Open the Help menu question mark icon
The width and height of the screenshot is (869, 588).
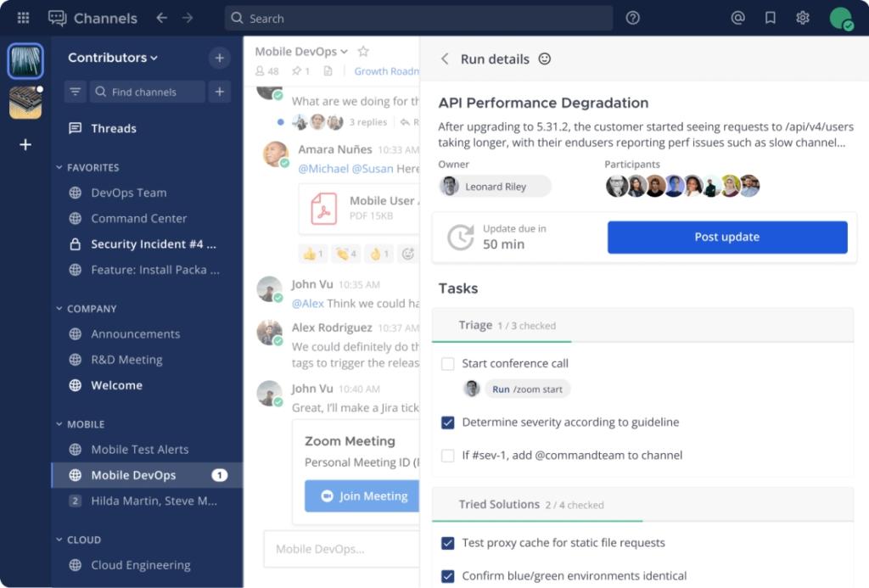632,17
